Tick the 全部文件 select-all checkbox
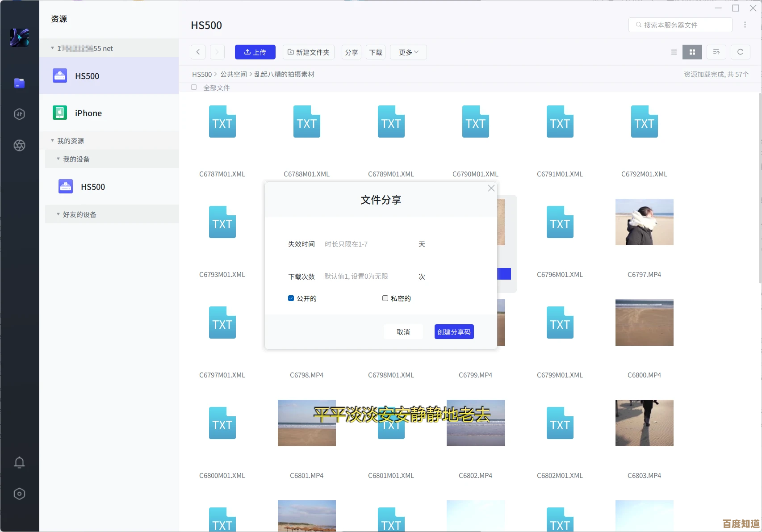Viewport: 762px width, 532px height. click(194, 88)
